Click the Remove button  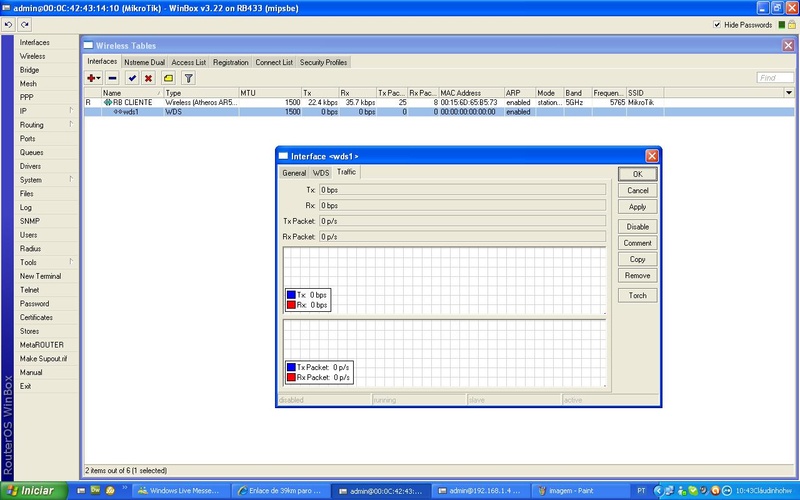(x=638, y=276)
